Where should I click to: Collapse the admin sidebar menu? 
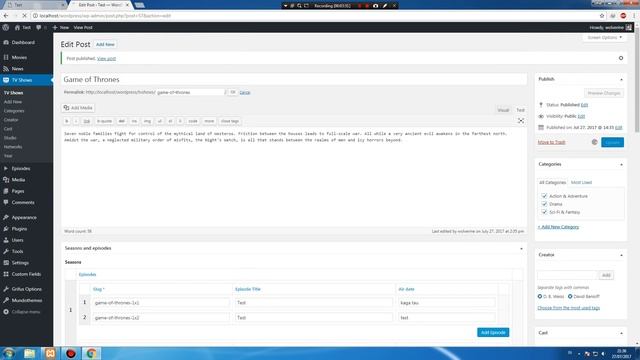click(25, 312)
